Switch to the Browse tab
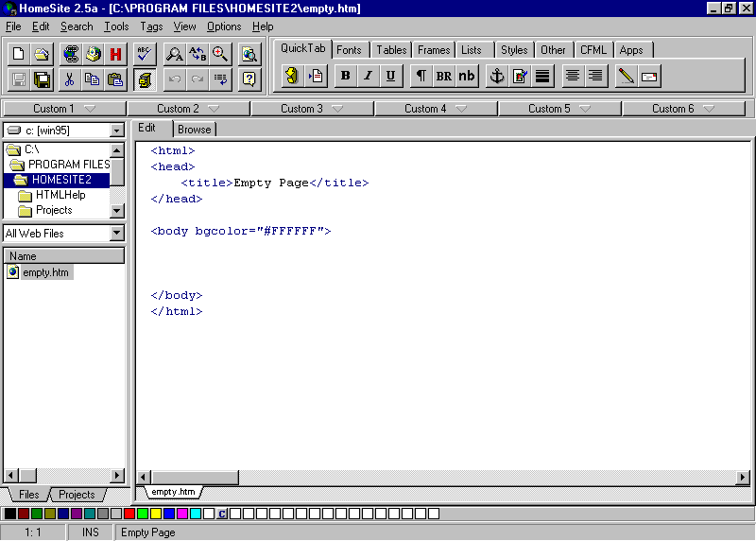Image resolution: width=756 pixels, height=541 pixels. (x=195, y=130)
